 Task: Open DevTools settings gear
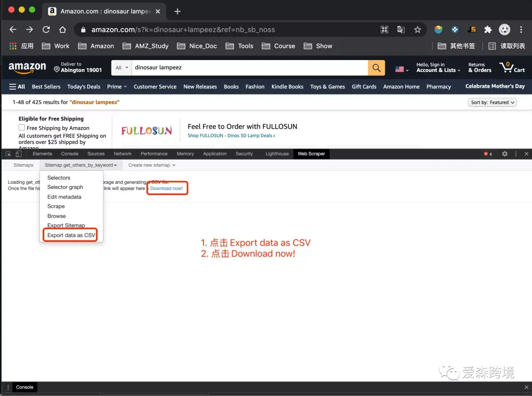tap(505, 154)
